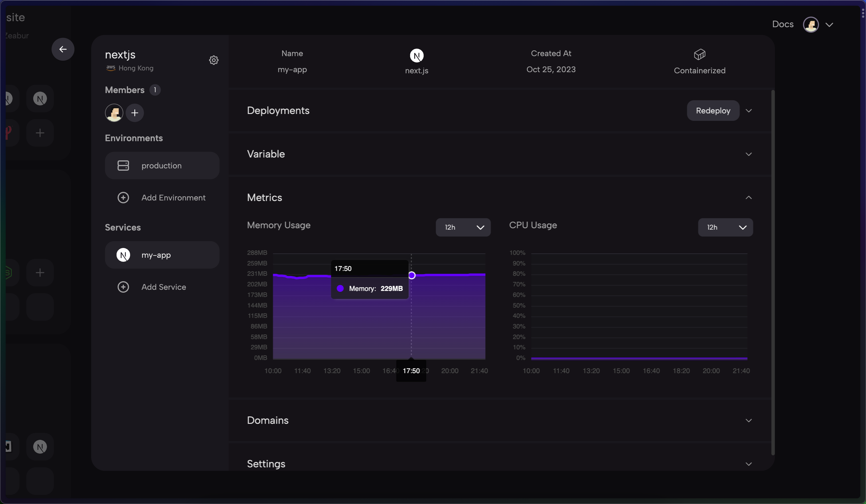Image resolution: width=866 pixels, height=504 pixels.
Task: Collapse the Metrics section
Action: coord(749,198)
